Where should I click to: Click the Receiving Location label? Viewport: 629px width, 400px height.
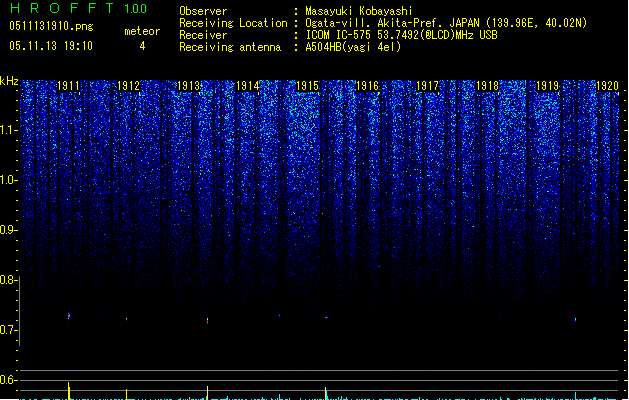(x=233, y=23)
